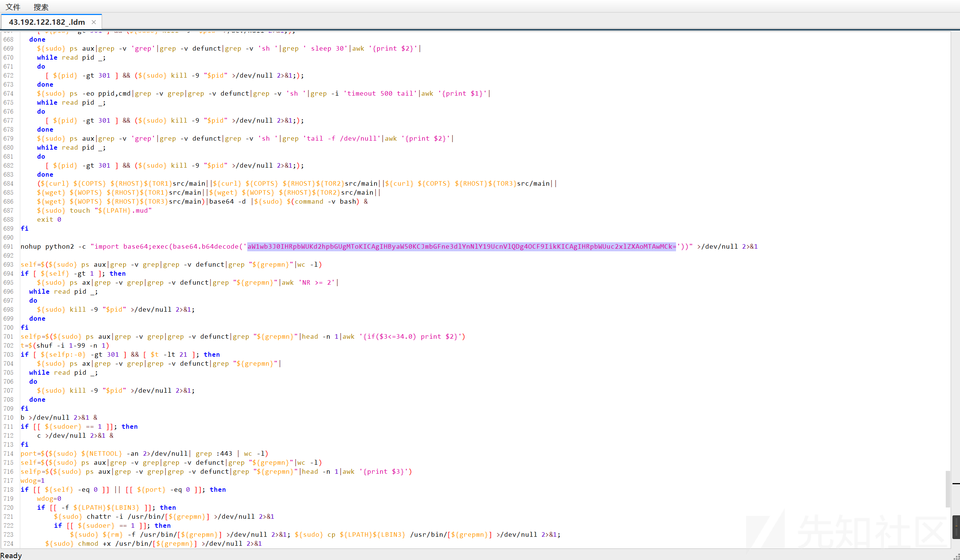This screenshot has height=560, width=960.
Task: Click the touch "${LPATH}.mud" line
Action: (x=95, y=210)
